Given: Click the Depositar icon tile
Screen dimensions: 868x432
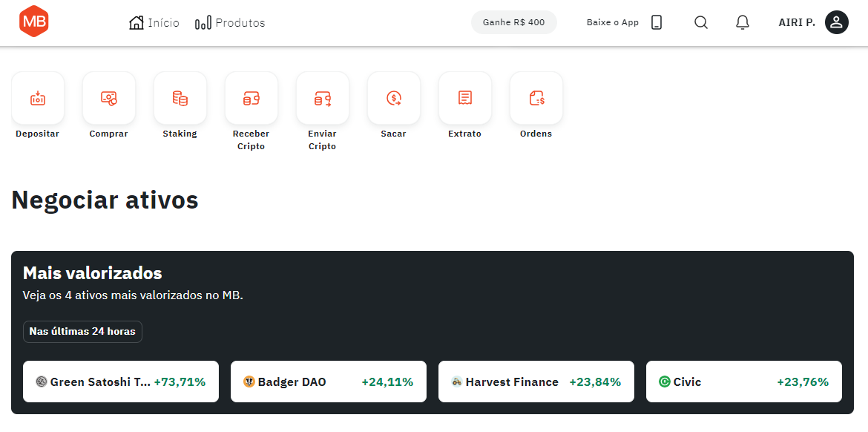Looking at the screenshot, I should (x=38, y=98).
